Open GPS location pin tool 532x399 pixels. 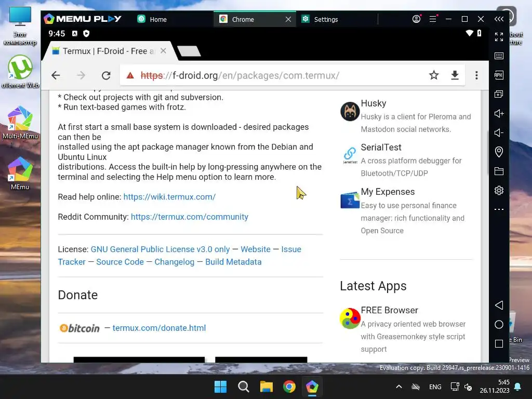click(499, 152)
